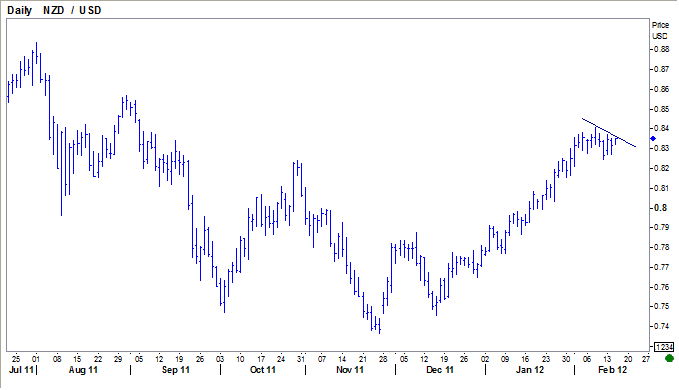The width and height of the screenshot is (679, 390).
Task: Click the Jan 12 month label
Action: 530,370
